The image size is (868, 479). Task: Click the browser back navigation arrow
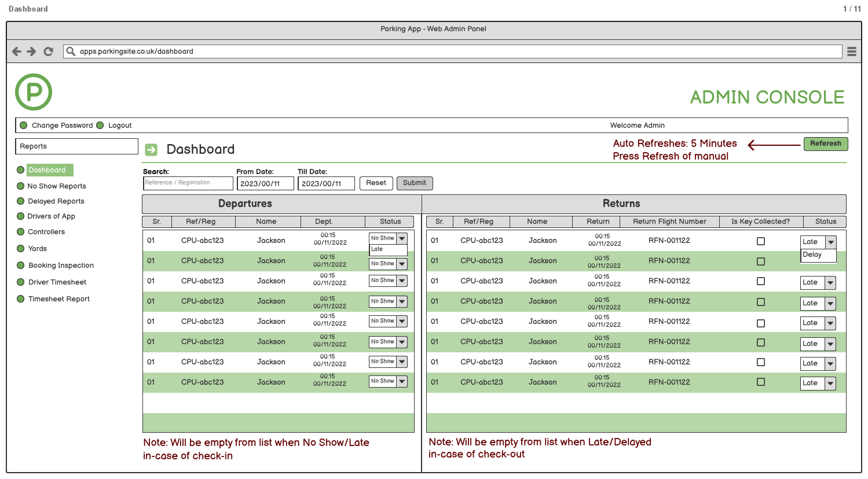(x=16, y=51)
